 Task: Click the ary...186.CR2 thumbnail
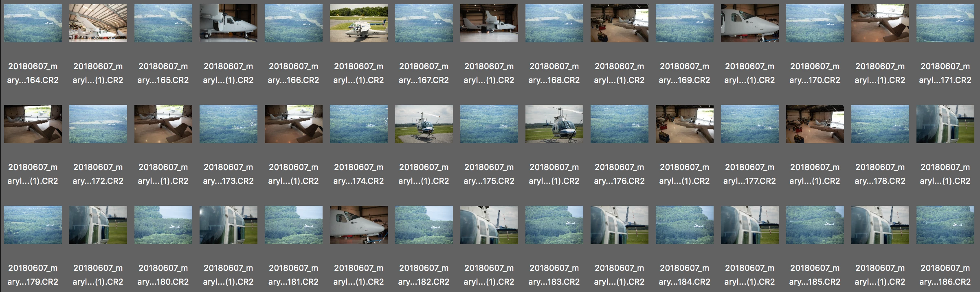(945, 225)
